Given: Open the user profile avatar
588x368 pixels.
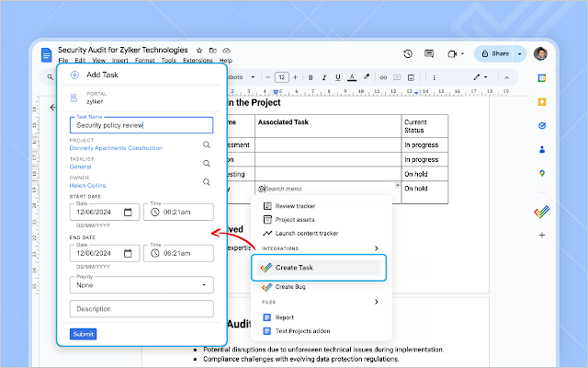Looking at the screenshot, I should coord(540,53).
